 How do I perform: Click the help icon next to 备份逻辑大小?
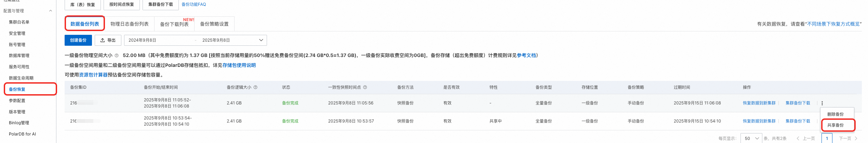[x=255, y=87]
